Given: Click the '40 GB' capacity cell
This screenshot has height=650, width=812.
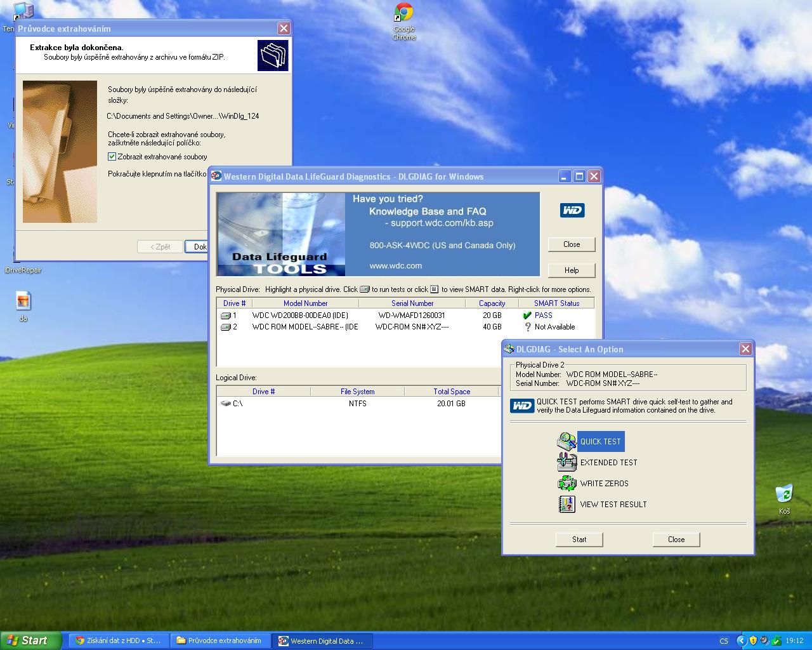Looking at the screenshot, I should point(492,327).
